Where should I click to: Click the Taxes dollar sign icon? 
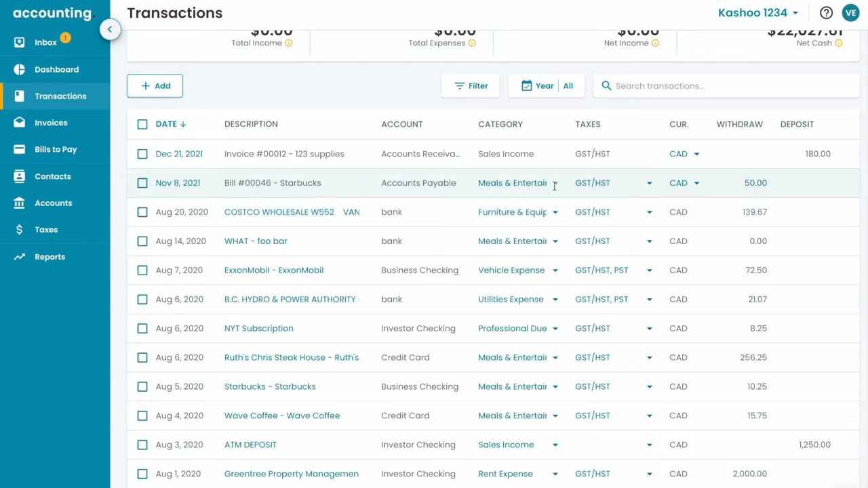pyautogui.click(x=20, y=230)
